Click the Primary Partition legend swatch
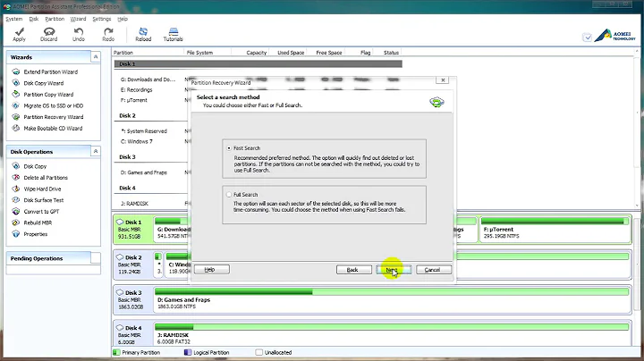644x361 pixels. tap(116, 352)
